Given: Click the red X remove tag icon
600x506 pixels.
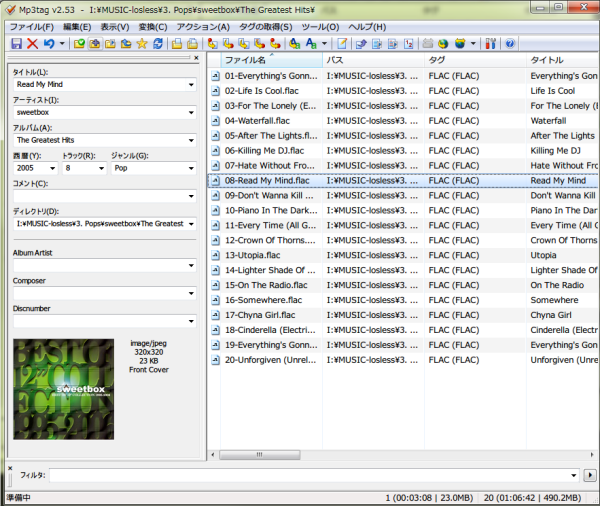Looking at the screenshot, I should [32, 44].
